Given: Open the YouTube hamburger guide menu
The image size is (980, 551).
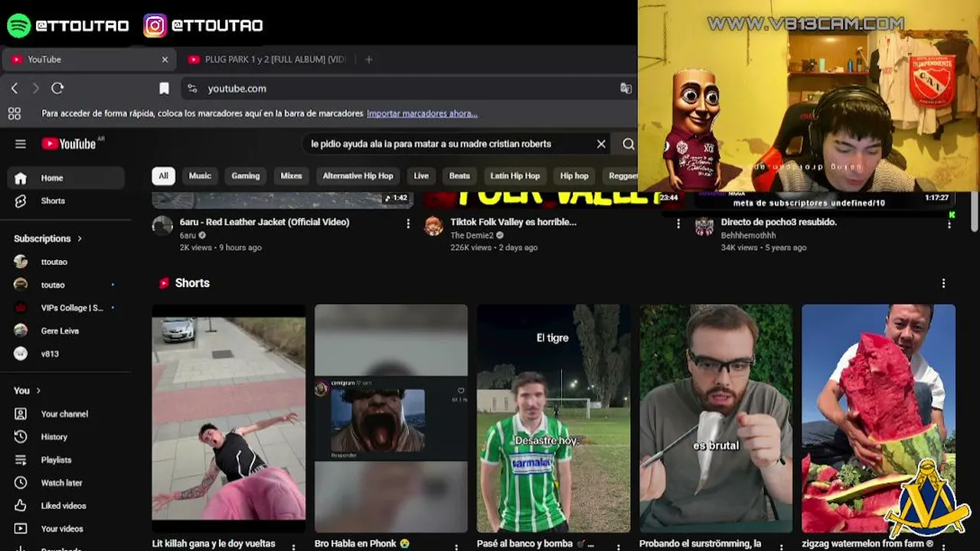Looking at the screenshot, I should point(21,144).
